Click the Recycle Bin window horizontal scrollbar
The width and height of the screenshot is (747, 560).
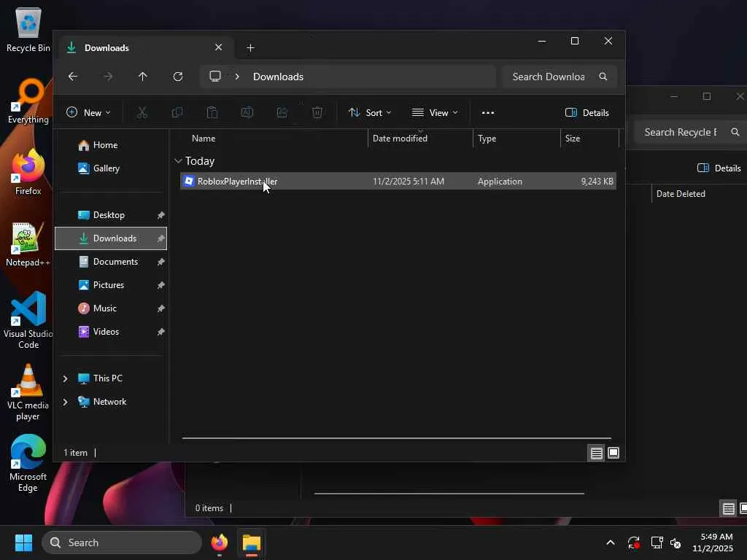(449, 494)
